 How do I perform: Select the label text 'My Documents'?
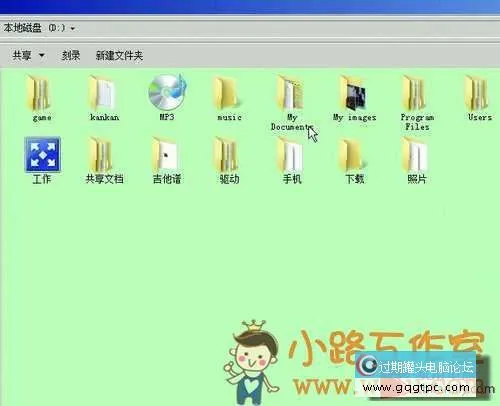(292, 122)
